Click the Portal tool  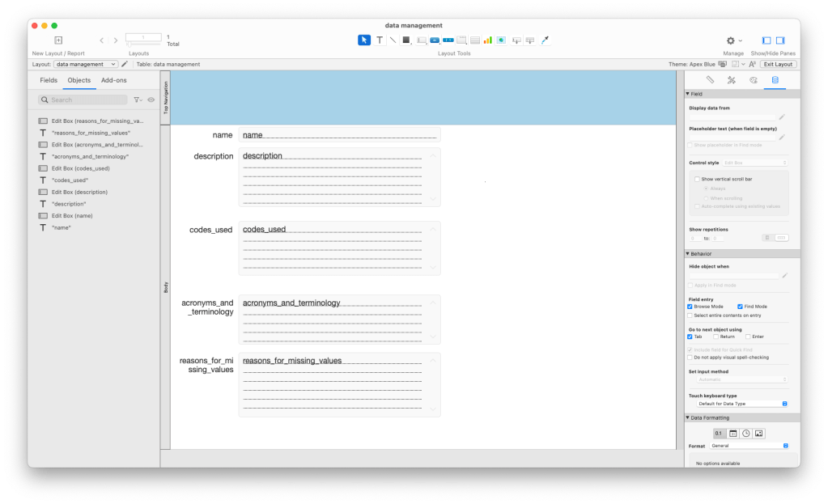pyautogui.click(x=475, y=40)
